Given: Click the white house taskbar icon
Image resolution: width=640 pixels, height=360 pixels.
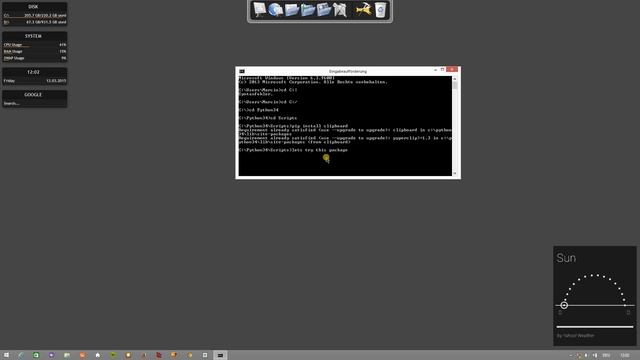Looking at the screenshot, I should pyautogui.click(x=98, y=355).
